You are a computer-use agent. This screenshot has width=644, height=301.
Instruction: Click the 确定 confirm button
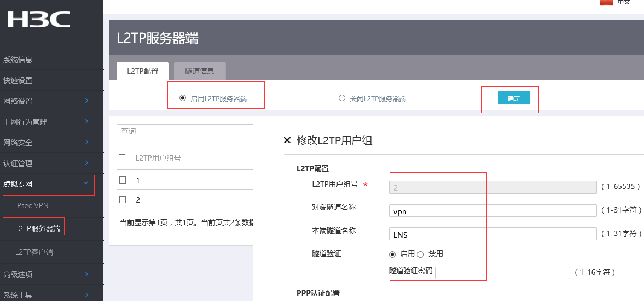pos(514,98)
